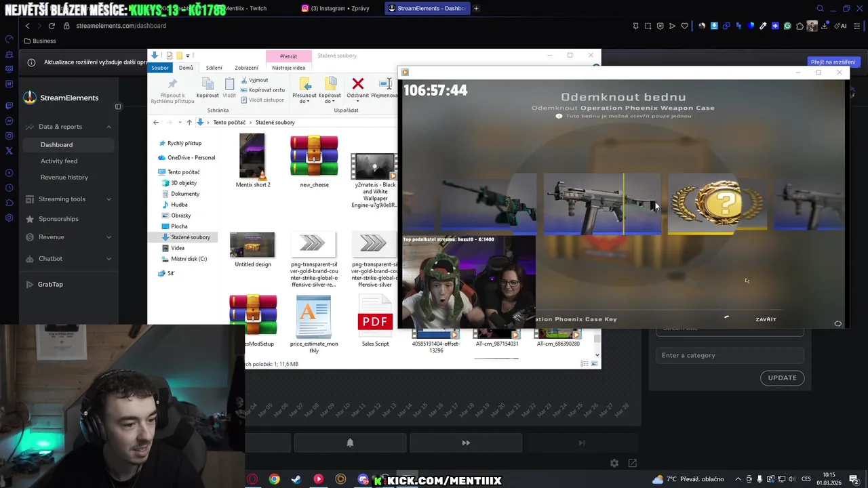
Task: Open the Přesunout do dropdown
Action: (304, 90)
